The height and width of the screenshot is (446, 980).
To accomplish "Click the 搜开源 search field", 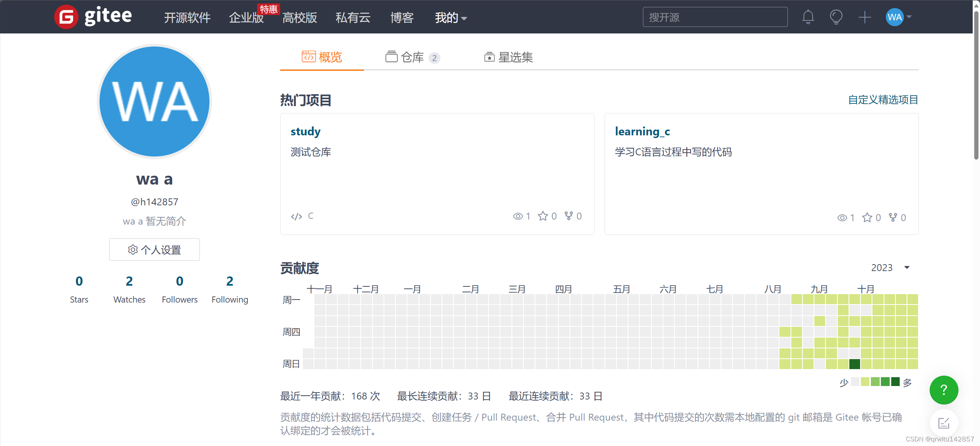I will [715, 17].
